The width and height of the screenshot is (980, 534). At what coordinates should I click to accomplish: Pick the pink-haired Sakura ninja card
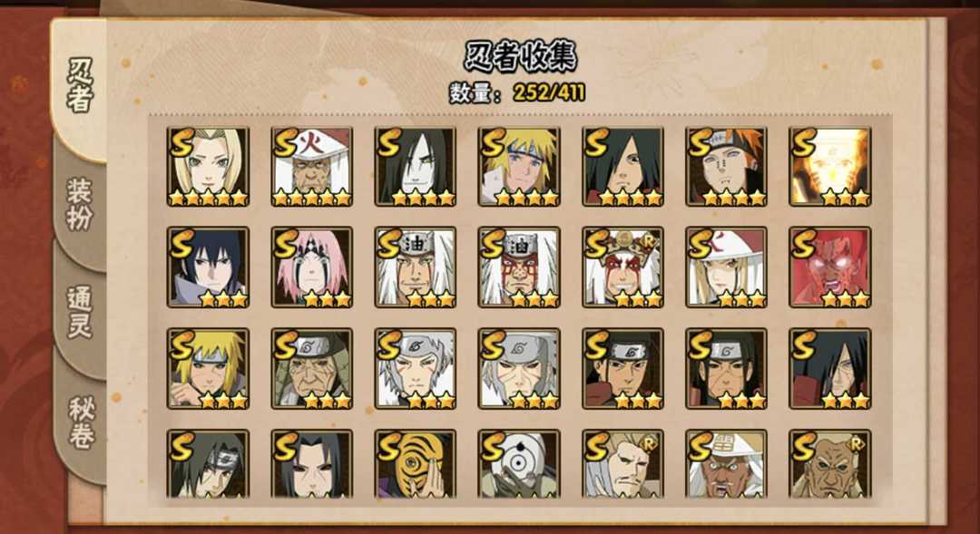[312, 267]
